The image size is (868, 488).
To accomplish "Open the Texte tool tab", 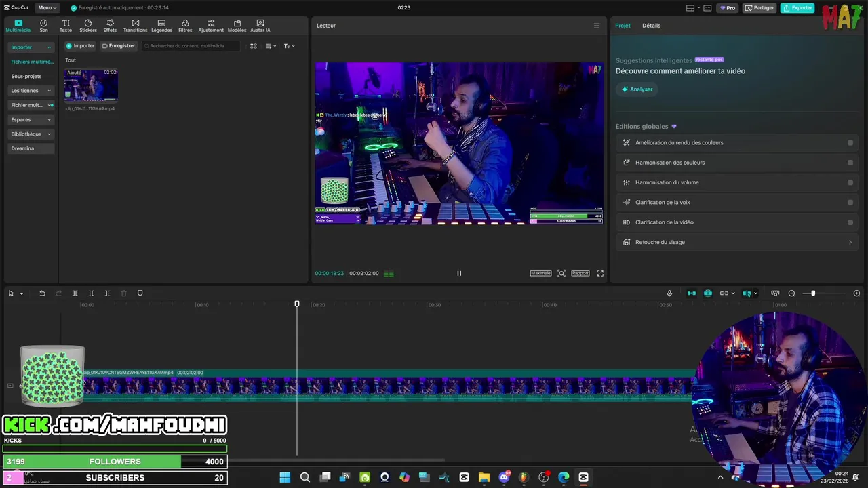I will pyautogui.click(x=66, y=26).
